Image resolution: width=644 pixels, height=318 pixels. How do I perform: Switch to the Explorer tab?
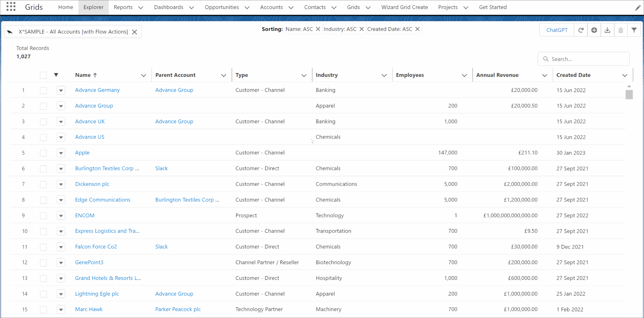(x=93, y=7)
